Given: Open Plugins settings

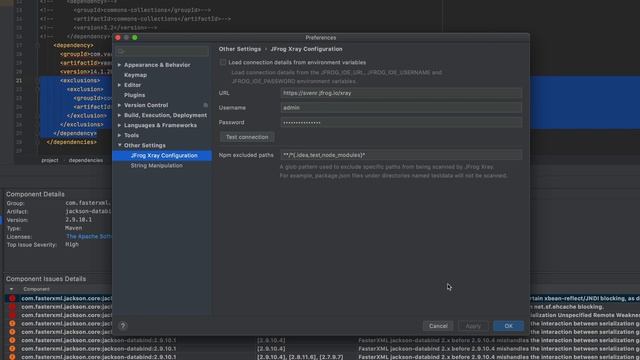Looking at the screenshot, I should (135, 95).
